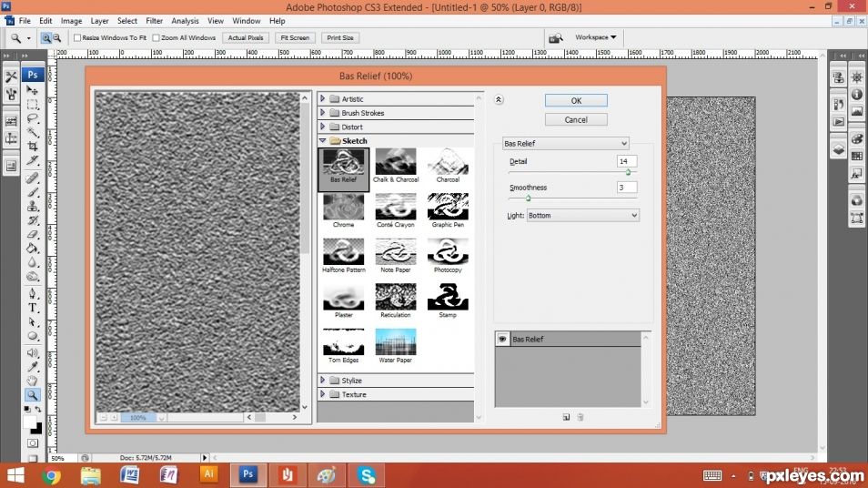The image size is (868, 488).
Task: Open Adobe Illustrator from the taskbar
Action: pos(208,474)
